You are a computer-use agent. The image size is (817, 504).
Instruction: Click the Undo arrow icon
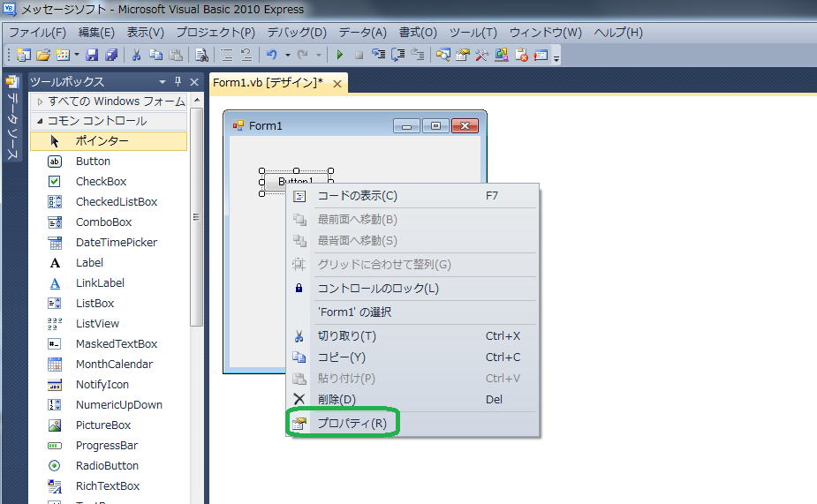click(x=272, y=55)
